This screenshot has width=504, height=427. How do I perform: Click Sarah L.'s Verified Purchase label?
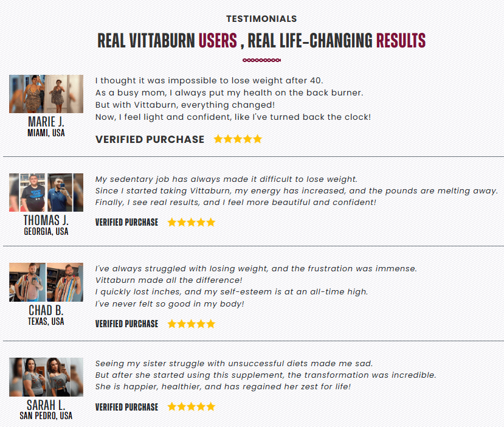126,407
